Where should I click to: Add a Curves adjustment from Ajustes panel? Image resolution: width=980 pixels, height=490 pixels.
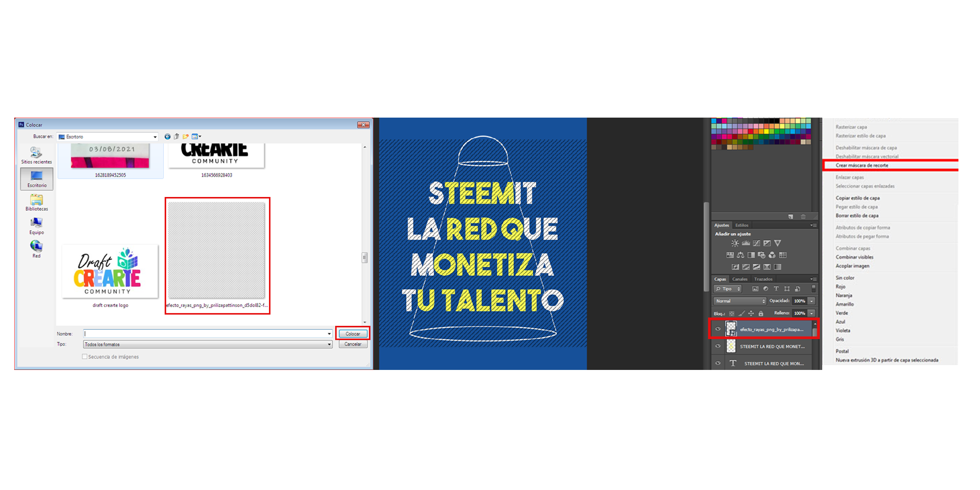[x=757, y=243]
